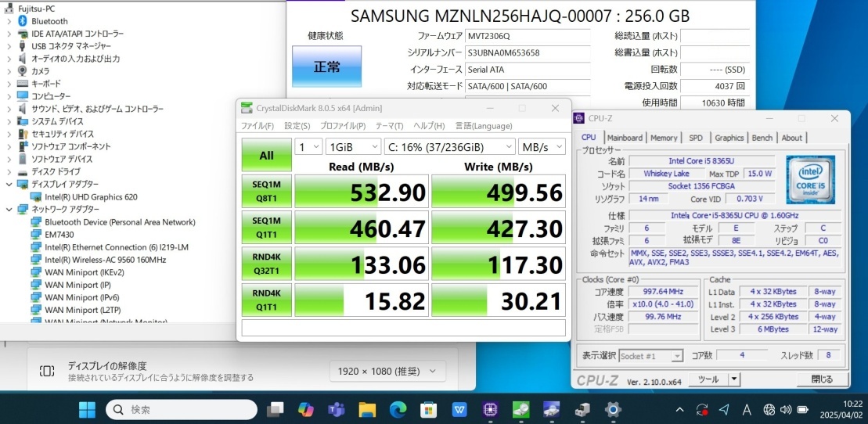This screenshot has height=424, width=868.
Task: Open the Settings gear on the taskbar
Action: (x=613, y=410)
